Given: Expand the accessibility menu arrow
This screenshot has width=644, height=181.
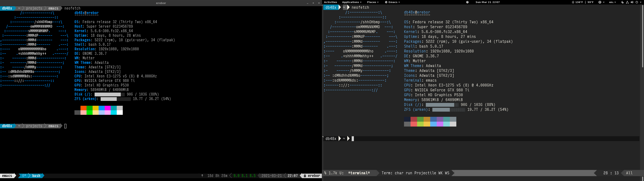Looking at the screenshot, I should point(604,2).
